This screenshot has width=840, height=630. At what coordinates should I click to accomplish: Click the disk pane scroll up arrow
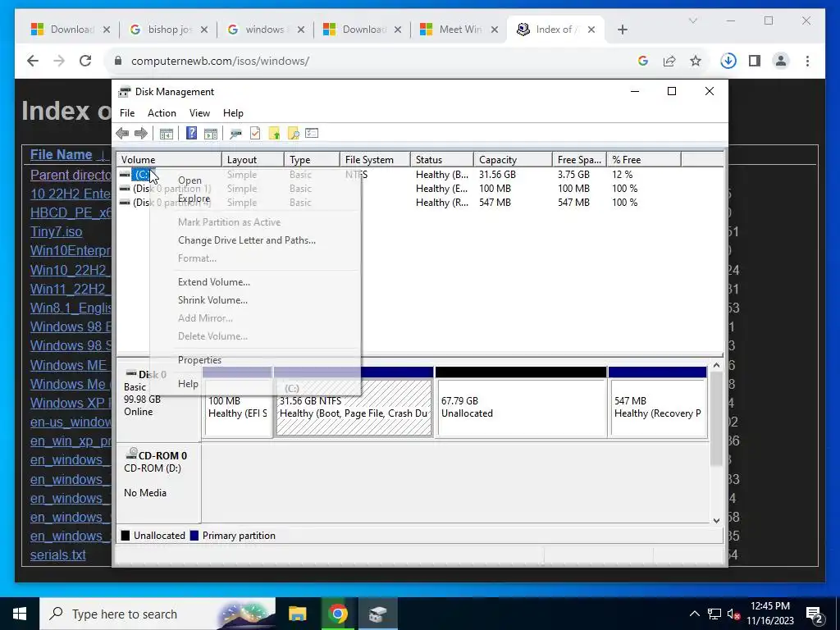pyautogui.click(x=716, y=365)
